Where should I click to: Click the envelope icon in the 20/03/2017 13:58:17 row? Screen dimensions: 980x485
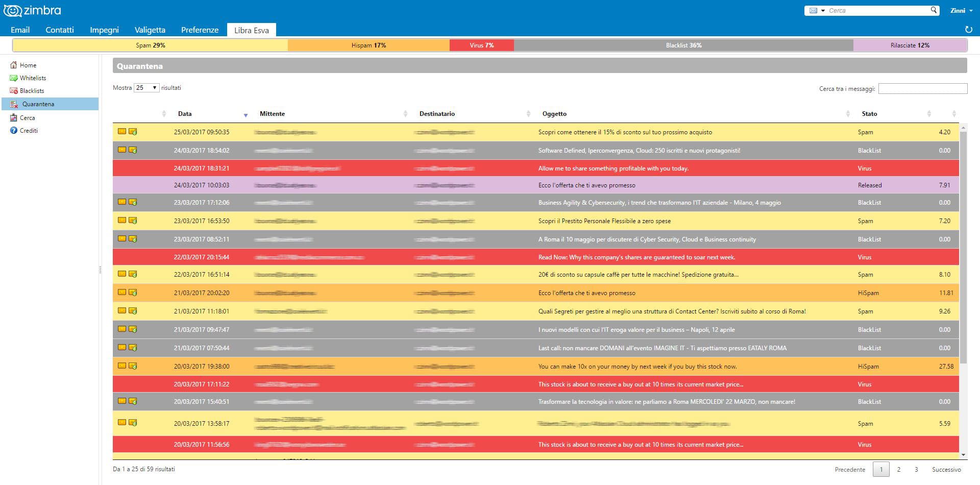pyautogui.click(x=122, y=422)
